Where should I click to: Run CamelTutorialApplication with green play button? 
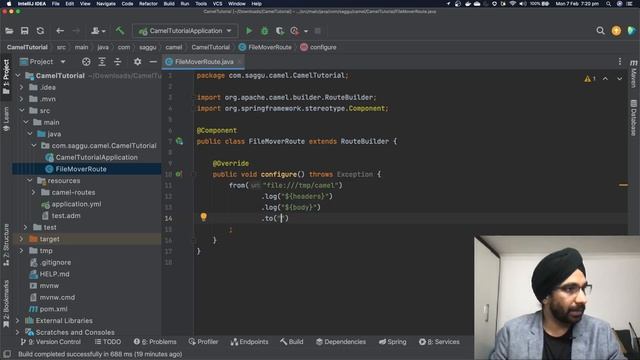pyautogui.click(x=249, y=31)
